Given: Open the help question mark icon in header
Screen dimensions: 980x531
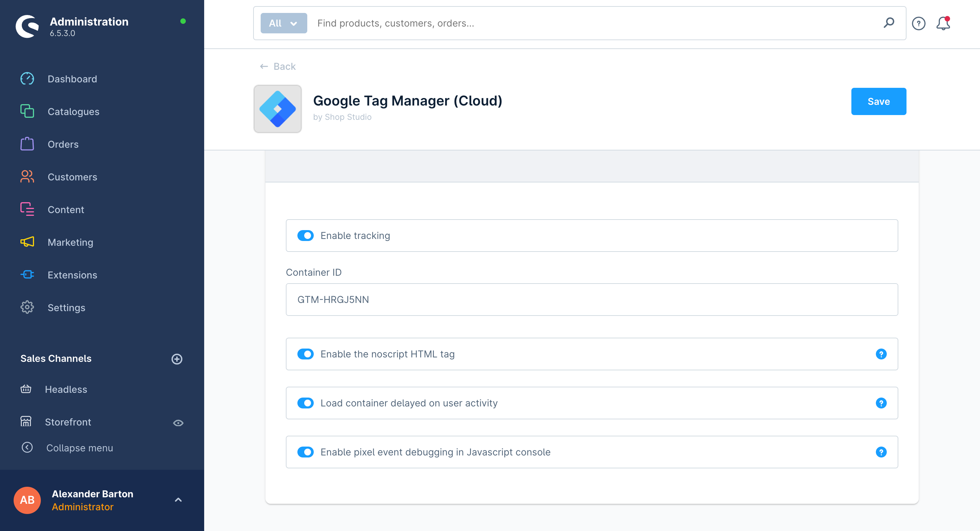Looking at the screenshot, I should tap(918, 23).
